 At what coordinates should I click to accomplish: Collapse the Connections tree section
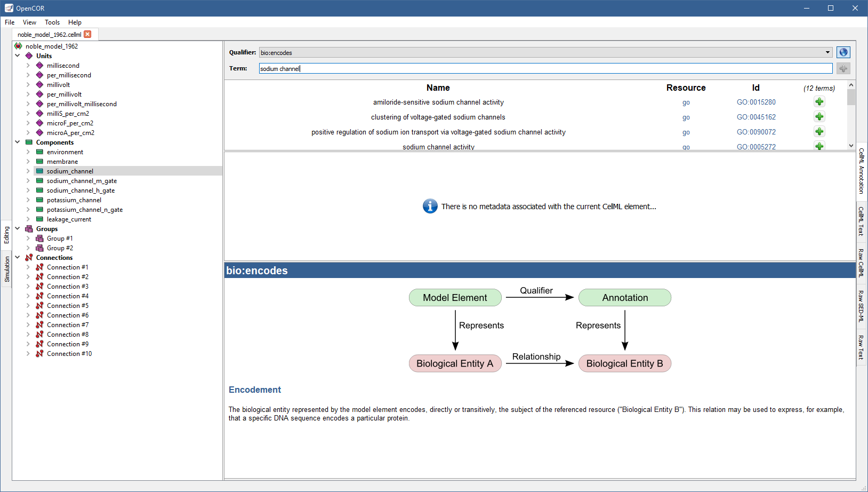click(x=18, y=258)
